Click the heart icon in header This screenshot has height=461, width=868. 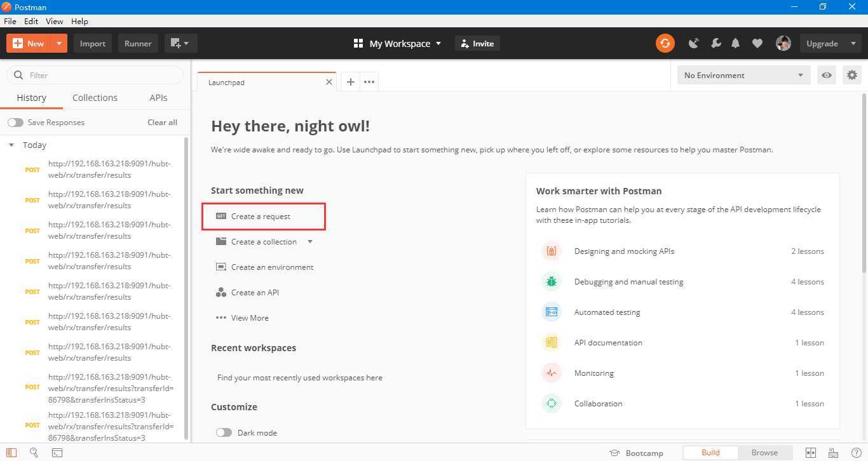point(757,43)
